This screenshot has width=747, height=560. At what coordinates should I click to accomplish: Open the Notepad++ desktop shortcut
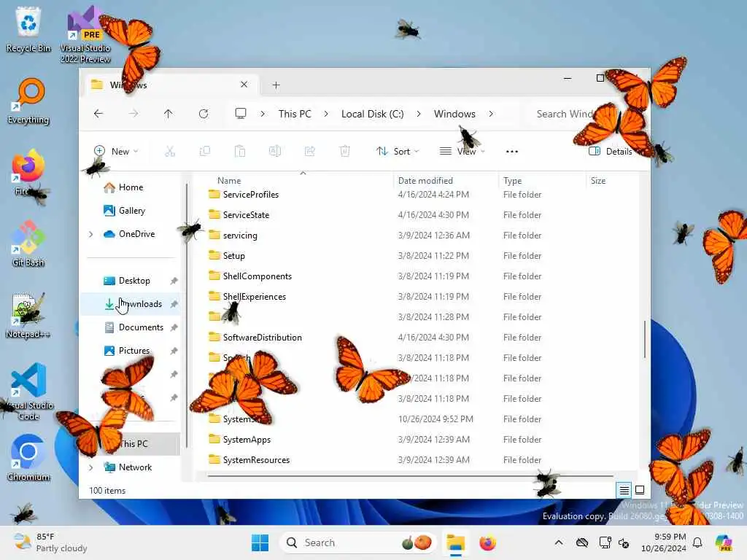28,315
